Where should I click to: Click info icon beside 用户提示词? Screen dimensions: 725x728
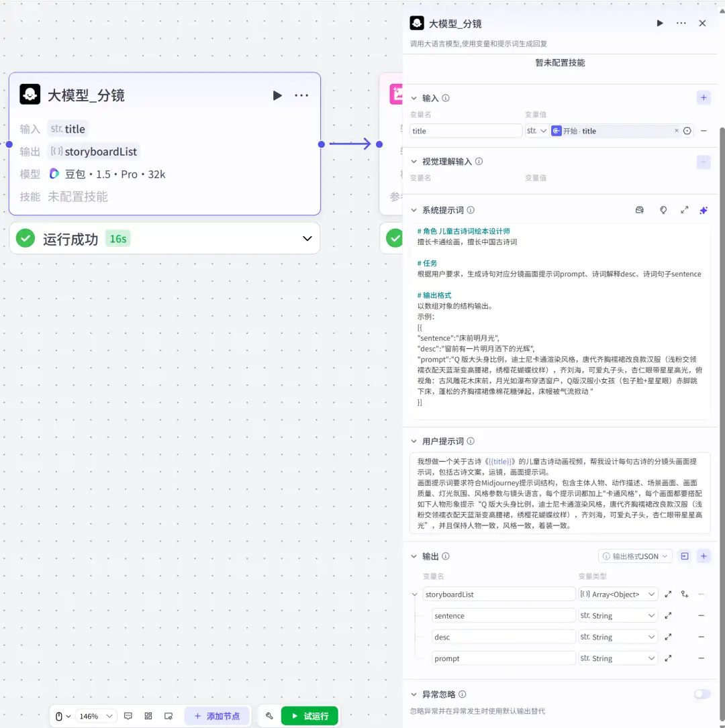471,441
